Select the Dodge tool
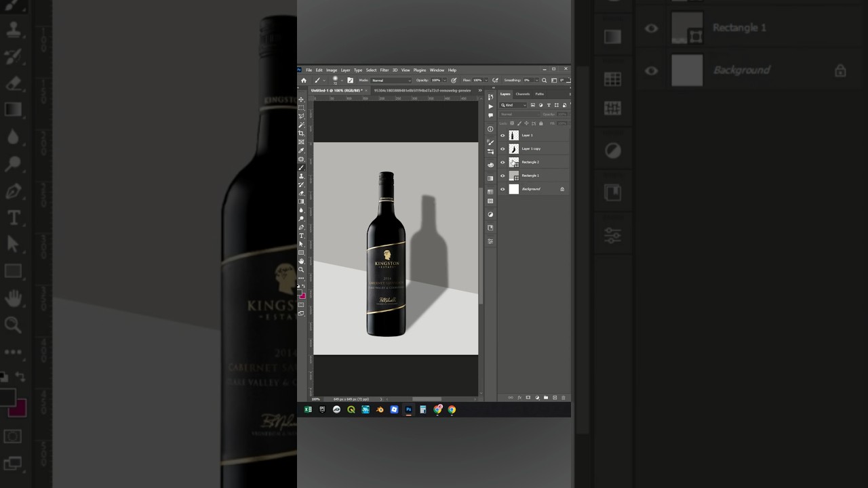The height and width of the screenshot is (488, 868). pos(302,218)
